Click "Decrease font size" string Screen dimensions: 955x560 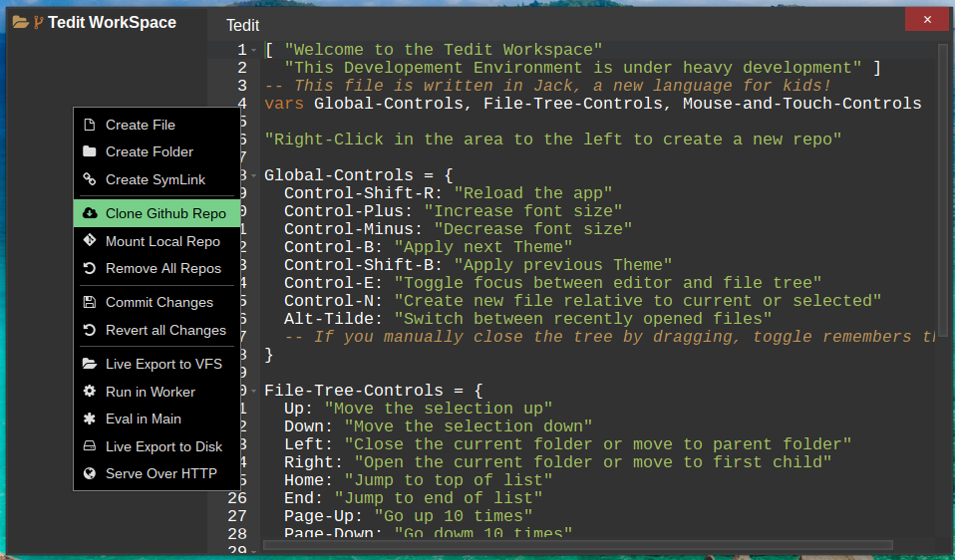tap(533, 229)
